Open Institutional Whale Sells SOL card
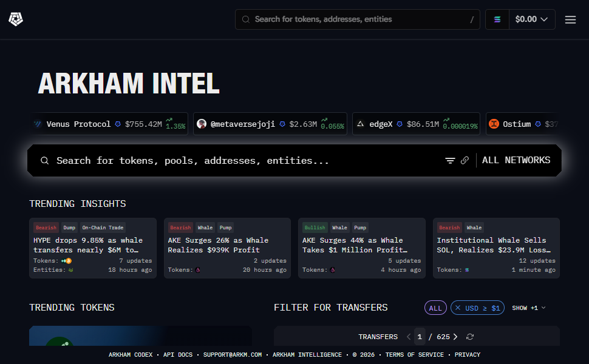The image size is (589, 364). pos(496,248)
